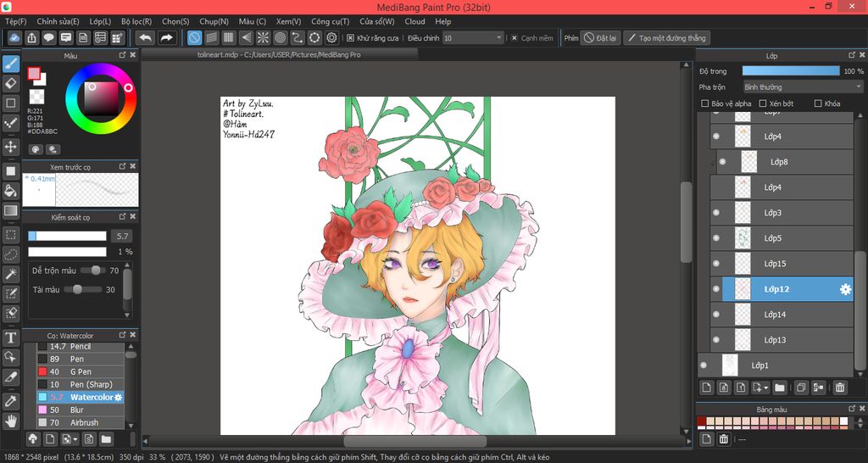The image size is (868, 463).
Task: Enable the curve snap guide
Action: tap(298, 37)
